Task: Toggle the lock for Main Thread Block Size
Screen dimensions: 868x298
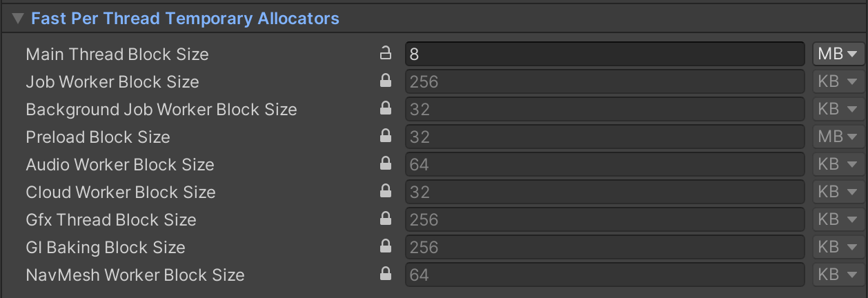Action: pyautogui.click(x=386, y=54)
